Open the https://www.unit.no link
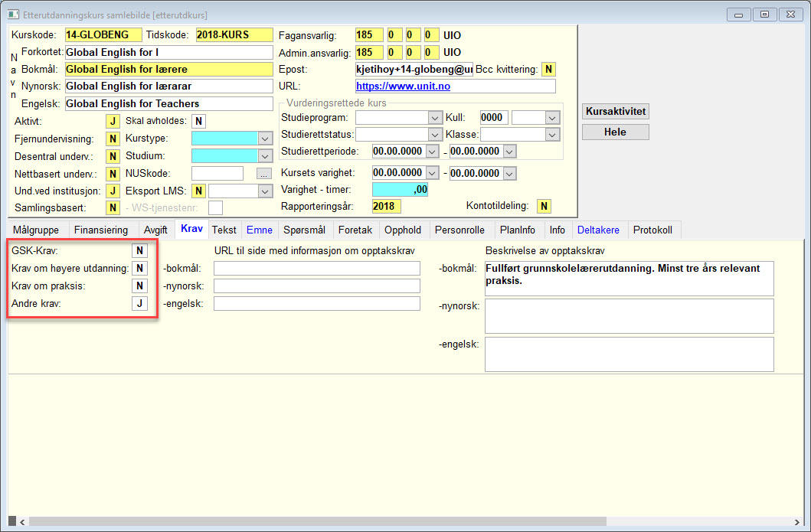Screen dimensions: 811x532 pos(403,86)
